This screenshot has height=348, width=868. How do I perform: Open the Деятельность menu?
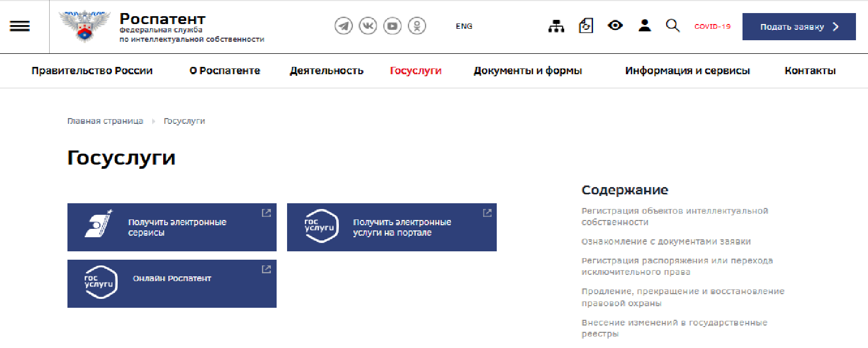(x=326, y=71)
